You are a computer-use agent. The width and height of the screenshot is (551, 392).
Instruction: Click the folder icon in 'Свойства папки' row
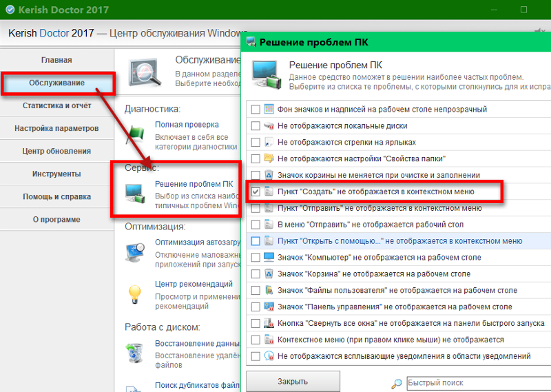click(x=269, y=158)
